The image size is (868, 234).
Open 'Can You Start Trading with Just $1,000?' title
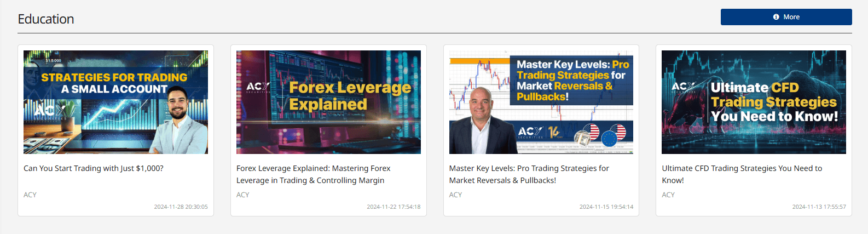(94, 168)
